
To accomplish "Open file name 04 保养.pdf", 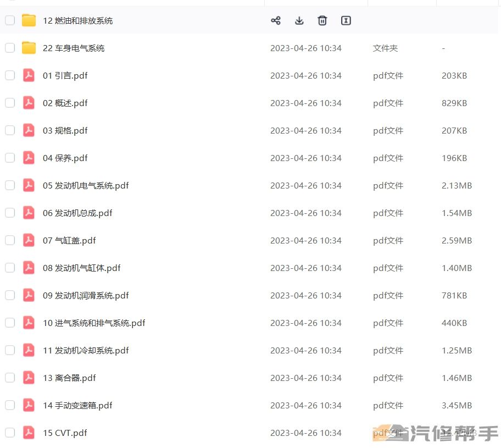I will pyautogui.click(x=65, y=158).
